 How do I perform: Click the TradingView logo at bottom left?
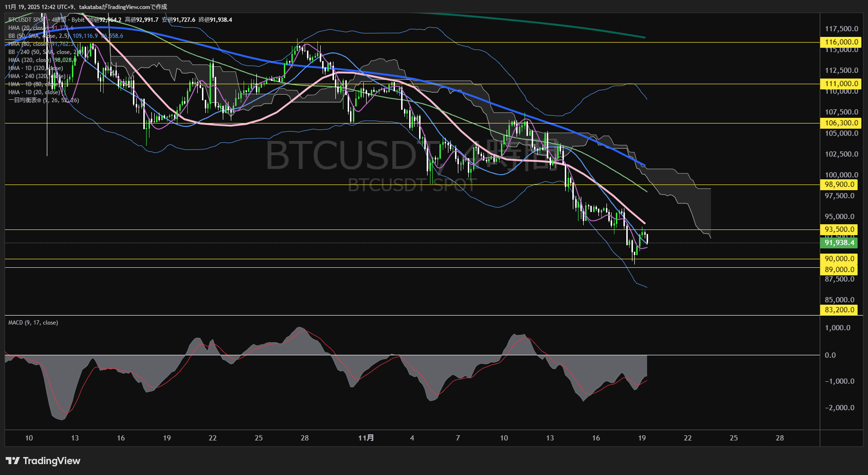(x=43, y=460)
